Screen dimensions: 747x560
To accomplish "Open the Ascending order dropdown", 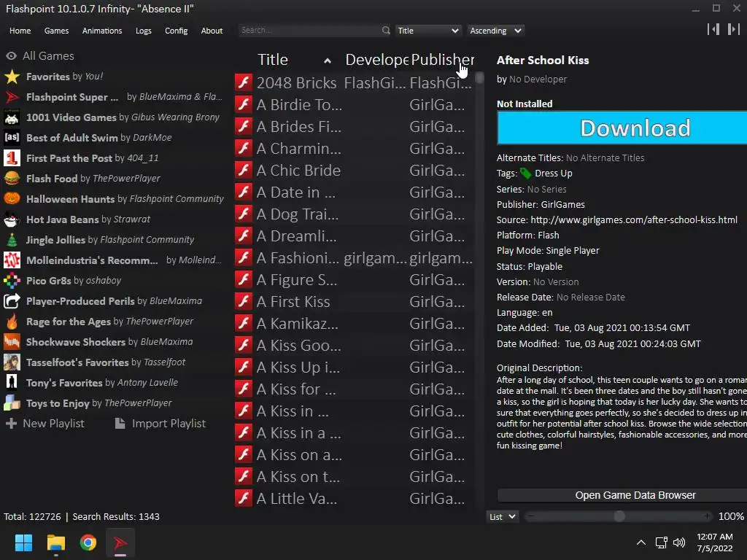I will pos(495,31).
